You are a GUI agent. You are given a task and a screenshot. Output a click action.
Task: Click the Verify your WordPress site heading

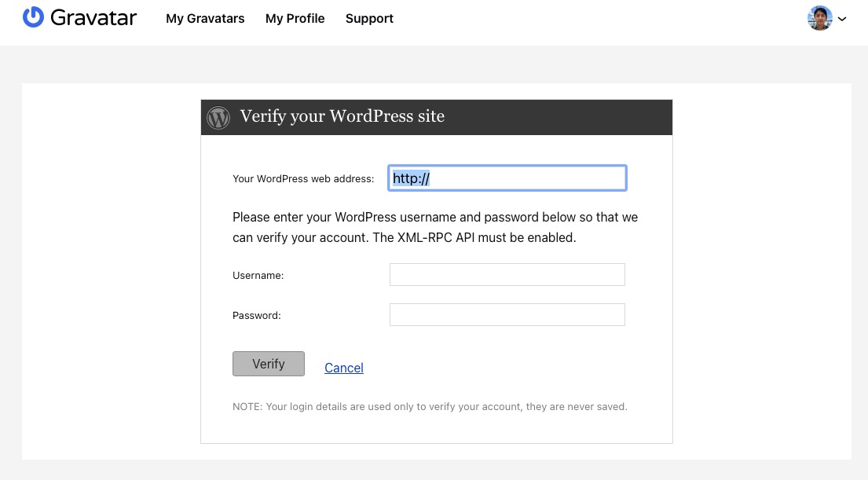point(342,116)
